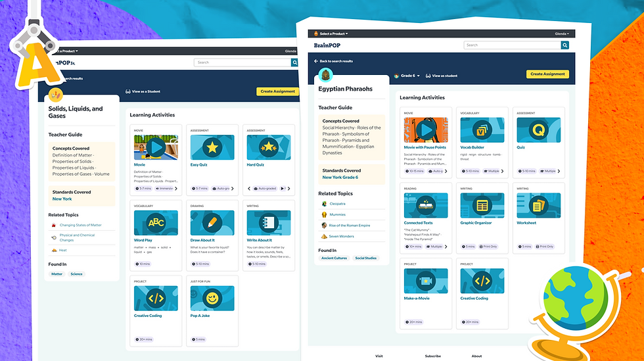Open Select a Product dropdown in BrainPOP window

click(x=331, y=34)
